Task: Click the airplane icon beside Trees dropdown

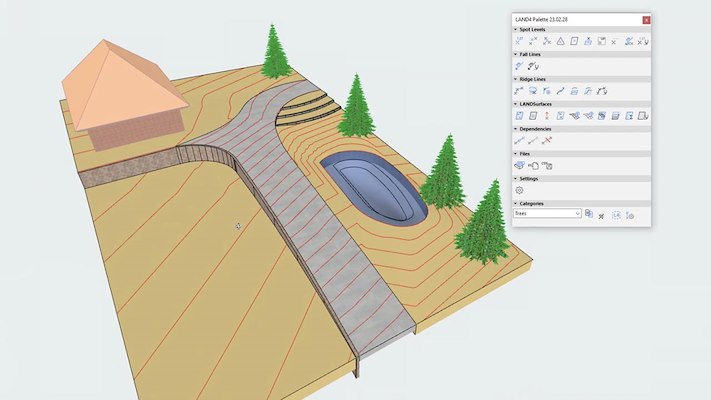Action: (602, 214)
